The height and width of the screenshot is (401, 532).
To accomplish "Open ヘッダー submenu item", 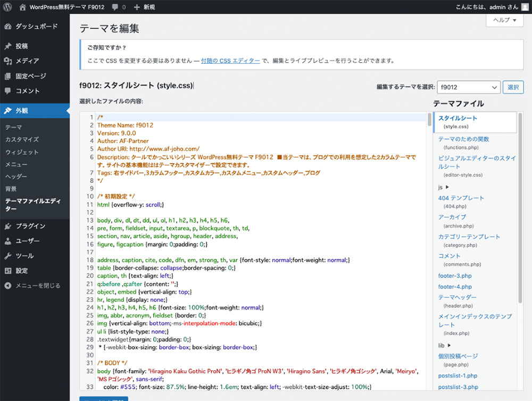I will pyautogui.click(x=16, y=177).
